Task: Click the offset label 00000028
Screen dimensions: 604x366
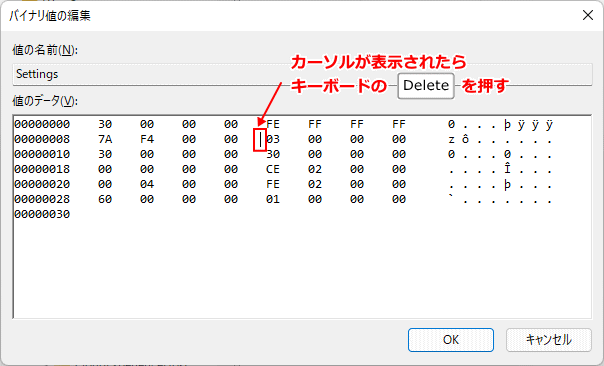Action: point(42,199)
